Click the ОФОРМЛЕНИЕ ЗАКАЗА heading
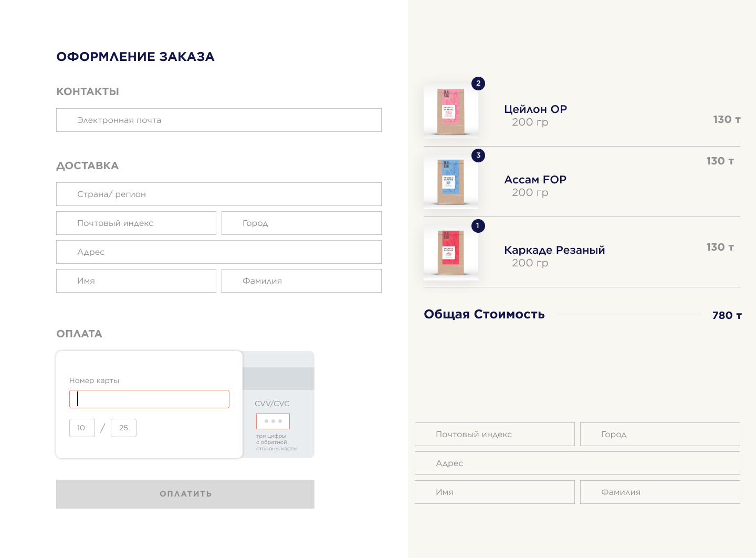This screenshot has width=756, height=558. tap(135, 57)
